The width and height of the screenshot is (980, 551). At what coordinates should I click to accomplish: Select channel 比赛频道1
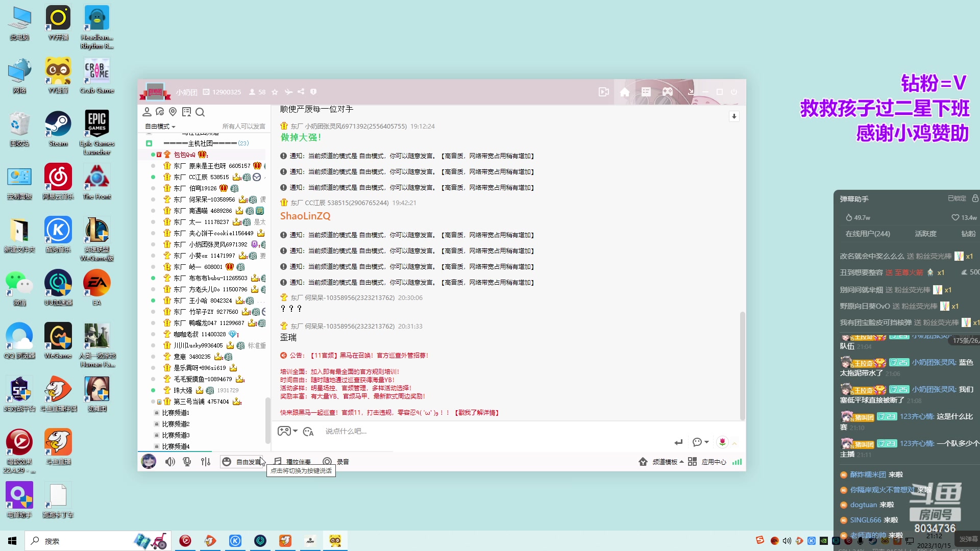click(x=176, y=413)
